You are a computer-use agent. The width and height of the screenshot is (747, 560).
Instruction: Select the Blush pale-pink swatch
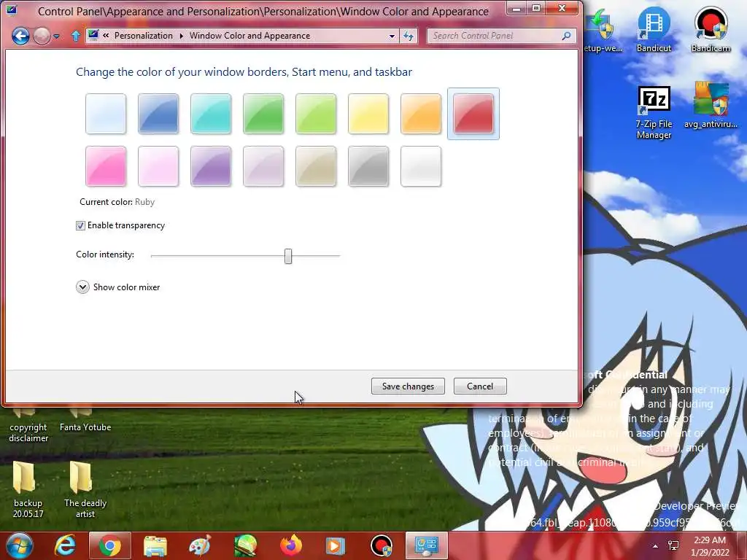click(158, 166)
